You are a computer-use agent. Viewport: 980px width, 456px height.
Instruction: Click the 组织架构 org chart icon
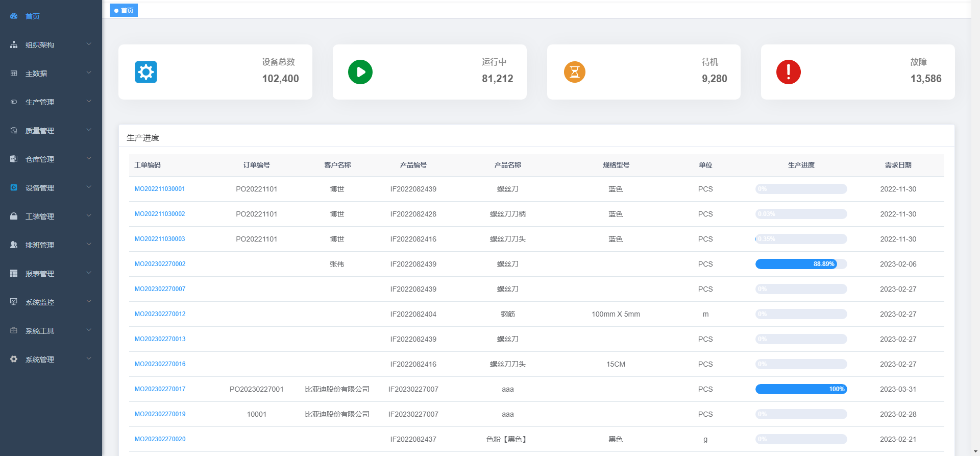pyautogui.click(x=14, y=45)
